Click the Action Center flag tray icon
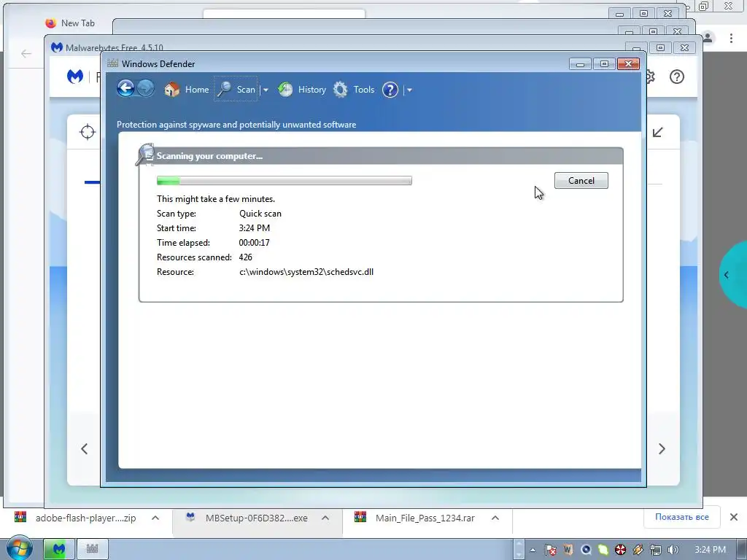This screenshot has height=560, width=747. pos(550,550)
